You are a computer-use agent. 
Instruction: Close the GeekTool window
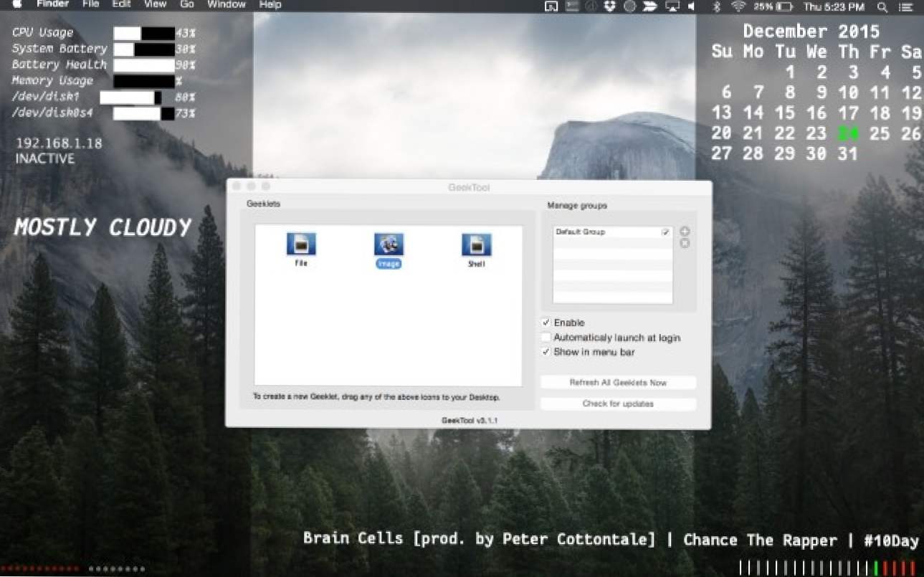coord(237,186)
